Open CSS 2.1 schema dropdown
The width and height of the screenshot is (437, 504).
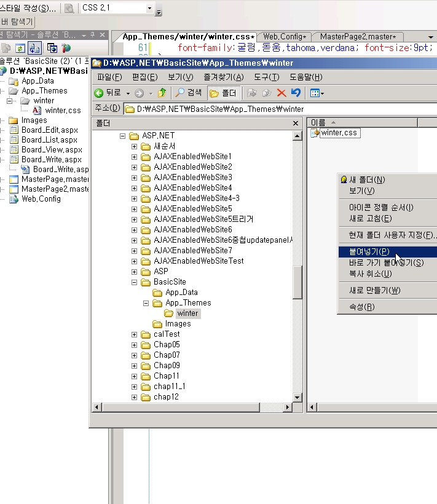[149, 9]
